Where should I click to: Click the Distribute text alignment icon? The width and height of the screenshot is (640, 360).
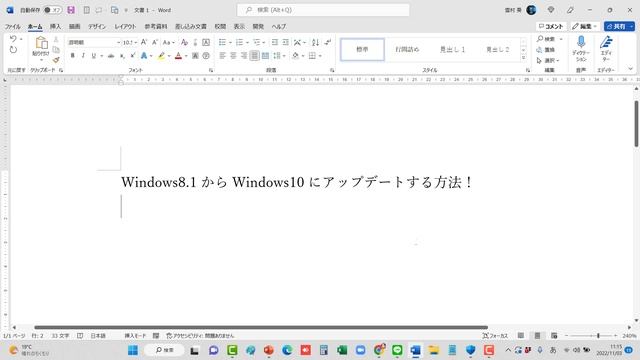point(265,56)
